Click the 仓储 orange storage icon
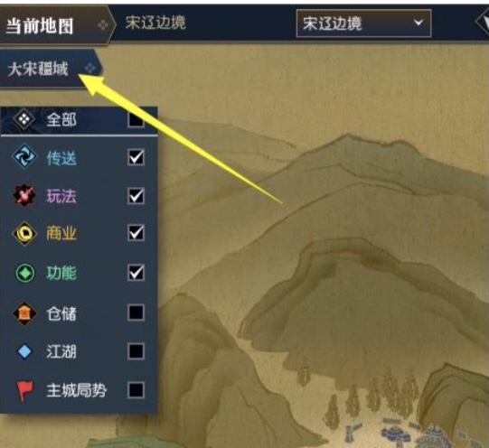 (x=24, y=313)
